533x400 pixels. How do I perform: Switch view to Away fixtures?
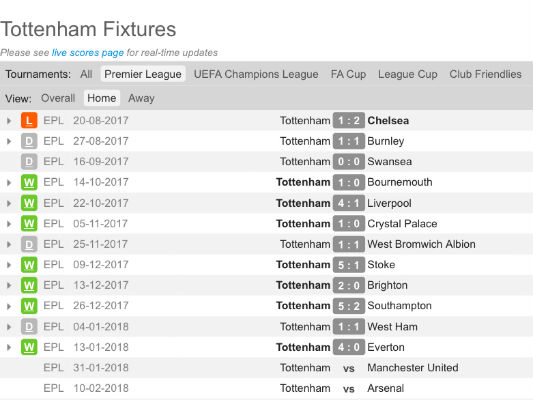pyautogui.click(x=141, y=98)
